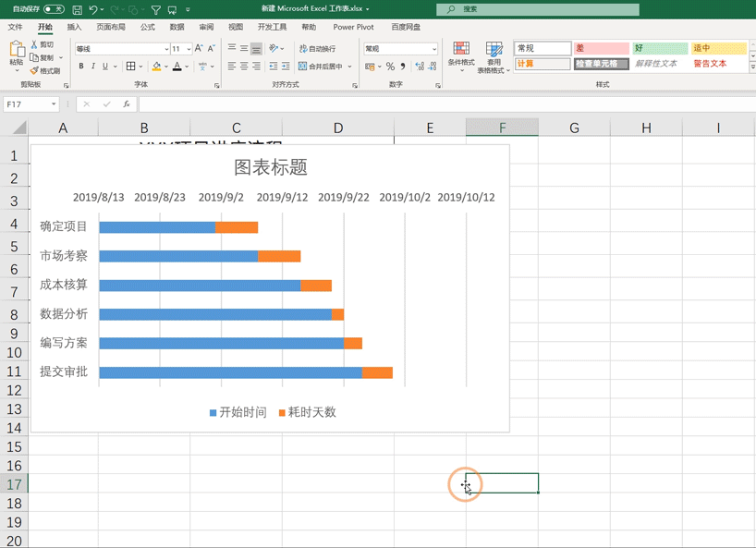The width and height of the screenshot is (756, 548).
Task: Click the Orientation angled-text icon
Action: click(274, 48)
